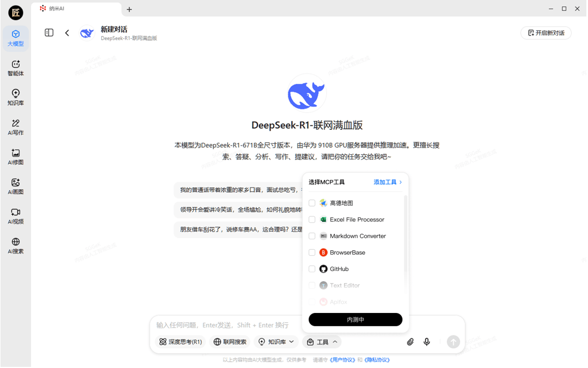
Task: Open the 智能体 sidebar section
Action: pyautogui.click(x=15, y=68)
